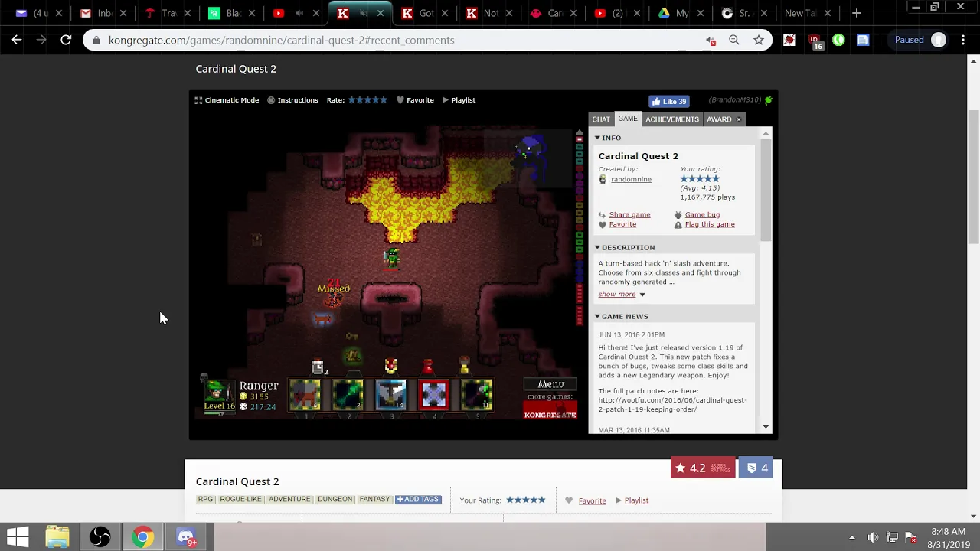Report via Game bug link

click(x=702, y=214)
